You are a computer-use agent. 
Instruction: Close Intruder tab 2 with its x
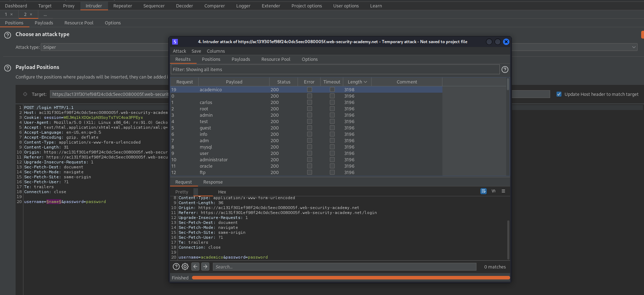pyautogui.click(x=31, y=15)
